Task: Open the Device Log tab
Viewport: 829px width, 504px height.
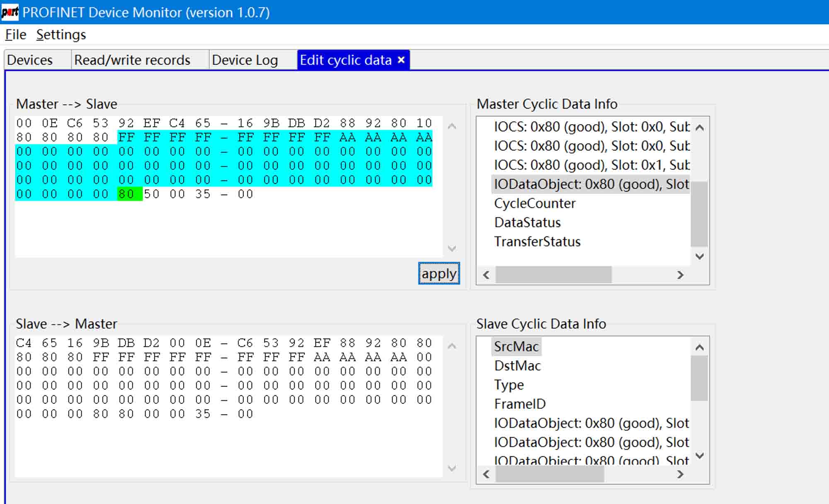Action: click(245, 60)
